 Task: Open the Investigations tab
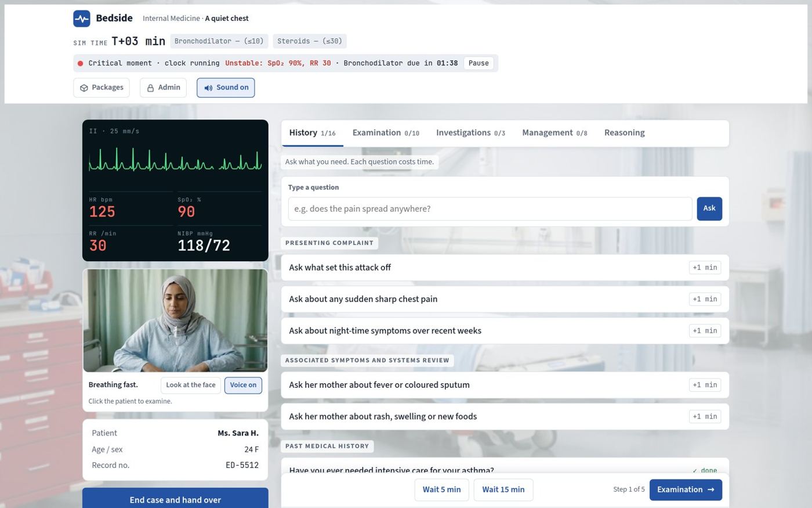coord(470,133)
